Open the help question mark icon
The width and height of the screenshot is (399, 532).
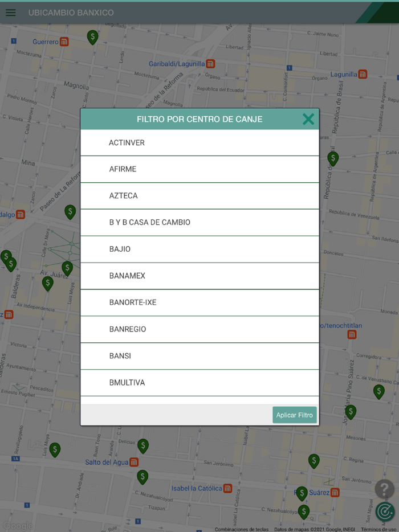click(384, 489)
